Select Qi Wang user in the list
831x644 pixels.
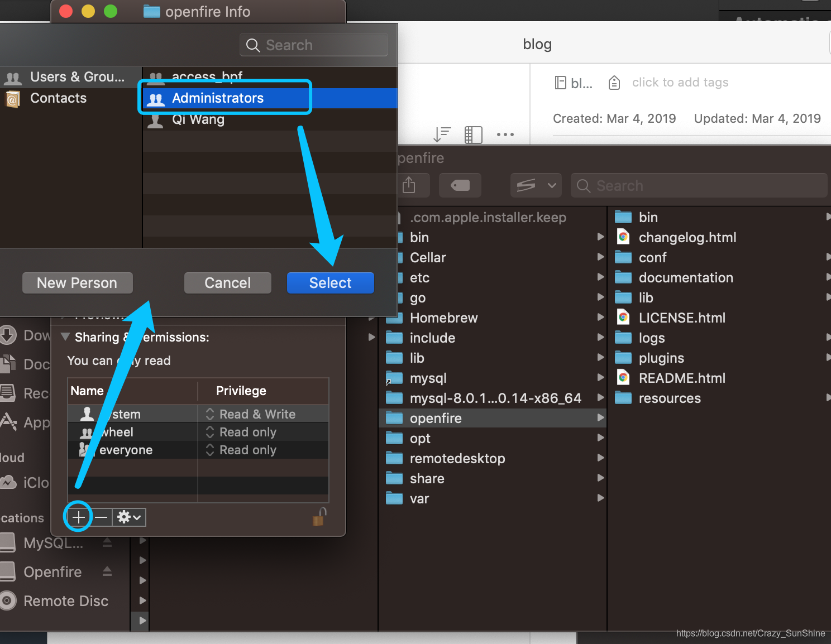pyautogui.click(x=270, y=119)
